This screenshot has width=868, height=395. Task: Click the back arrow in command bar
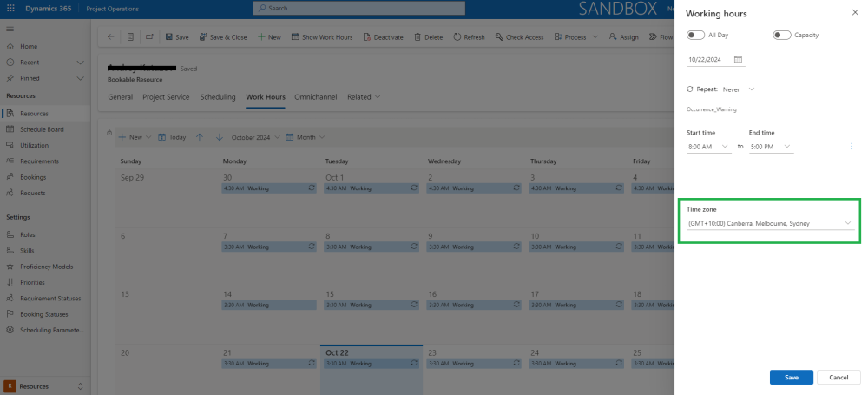tap(111, 37)
